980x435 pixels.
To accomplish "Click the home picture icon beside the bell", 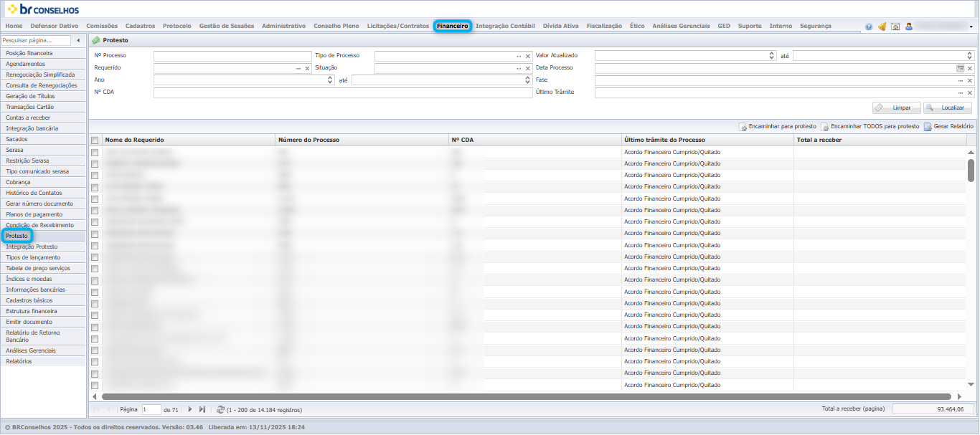I will coord(895,27).
